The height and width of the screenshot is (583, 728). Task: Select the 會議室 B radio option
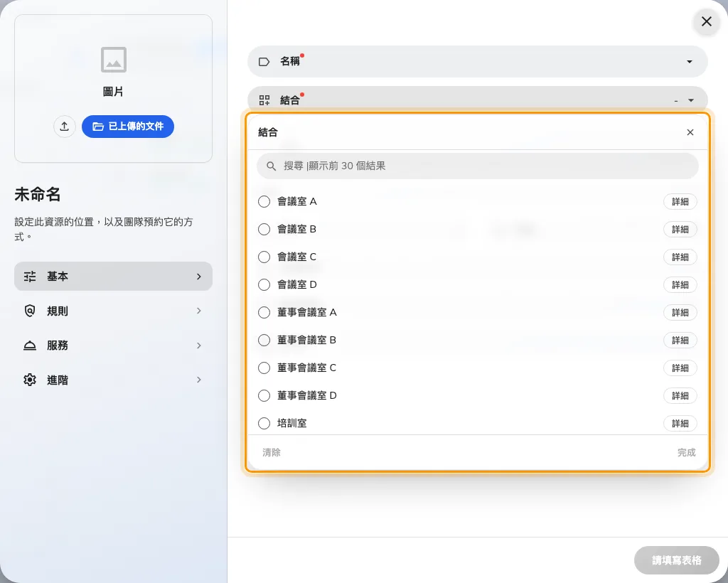(x=264, y=230)
